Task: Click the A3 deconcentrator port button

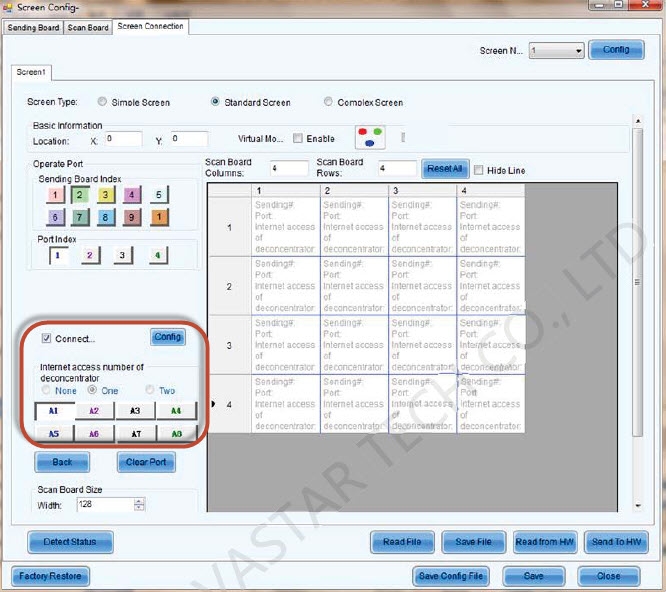Action: 134,410
